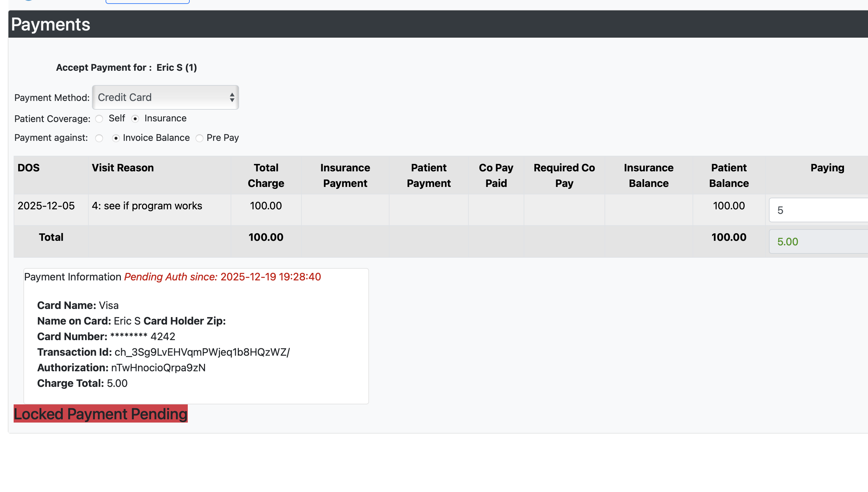Viewport: 868px width, 492px height.
Task: Click the DOS column header
Action: (29, 167)
